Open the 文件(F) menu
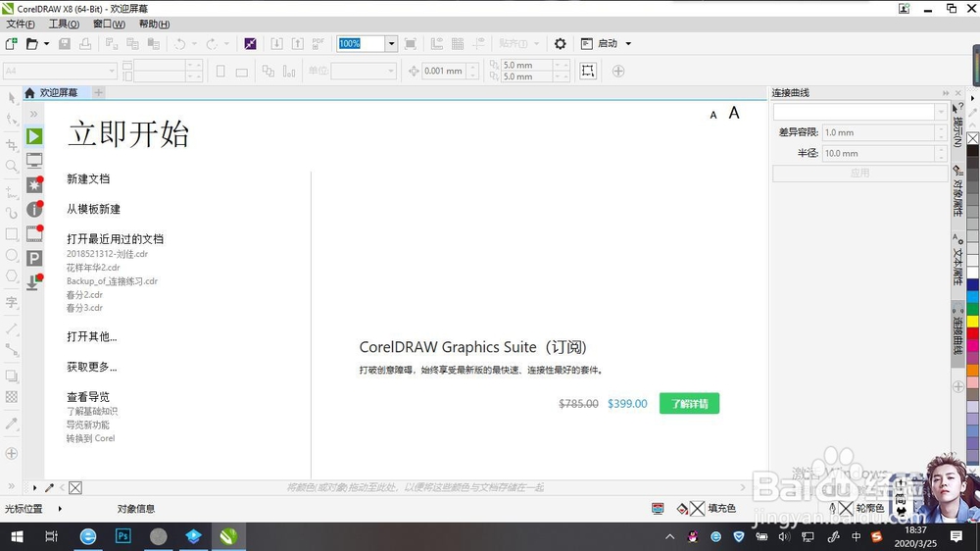This screenshot has width=980, height=551. (21, 24)
